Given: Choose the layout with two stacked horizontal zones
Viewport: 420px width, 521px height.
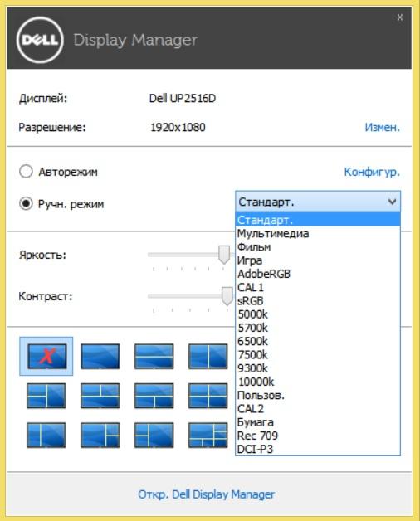Looking at the screenshot, I should coord(154,356).
